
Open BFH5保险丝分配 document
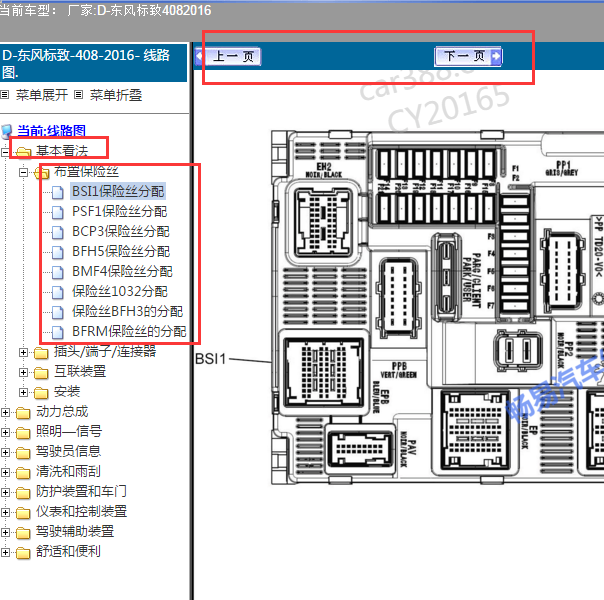pyautogui.click(x=121, y=251)
